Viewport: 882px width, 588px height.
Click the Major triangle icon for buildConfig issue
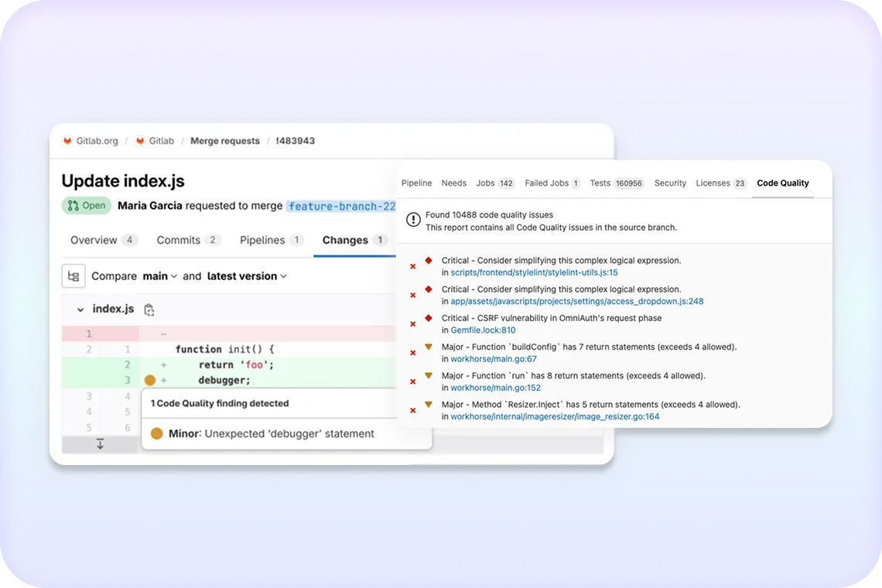pyautogui.click(x=429, y=347)
